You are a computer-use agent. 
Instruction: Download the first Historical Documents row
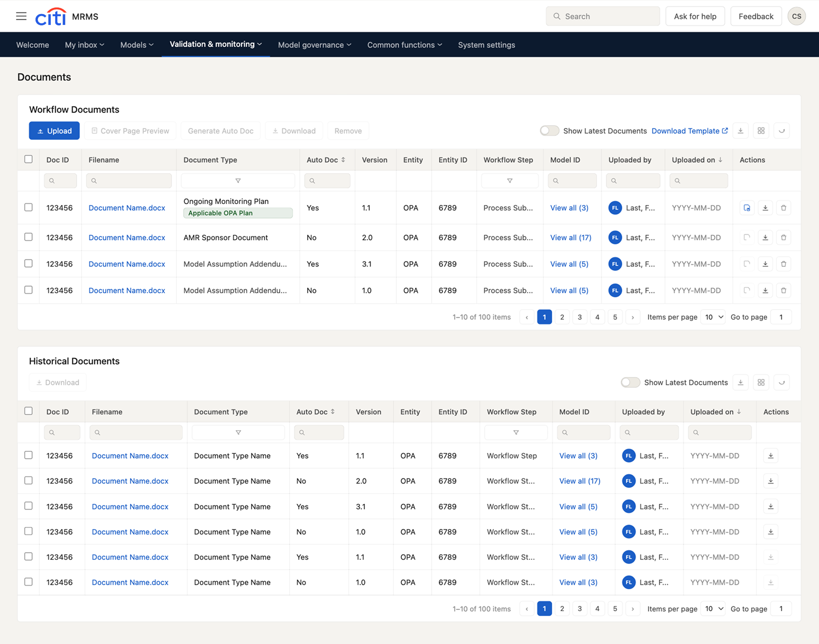point(771,456)
